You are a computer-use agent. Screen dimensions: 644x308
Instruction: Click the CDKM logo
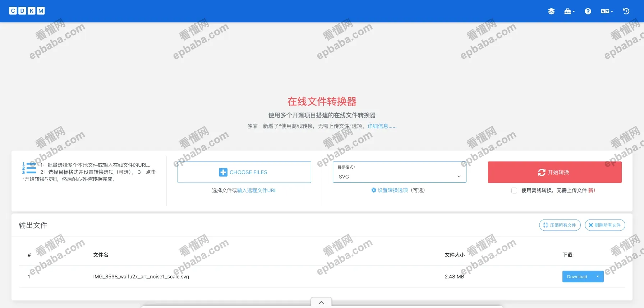tap(27, 11)
